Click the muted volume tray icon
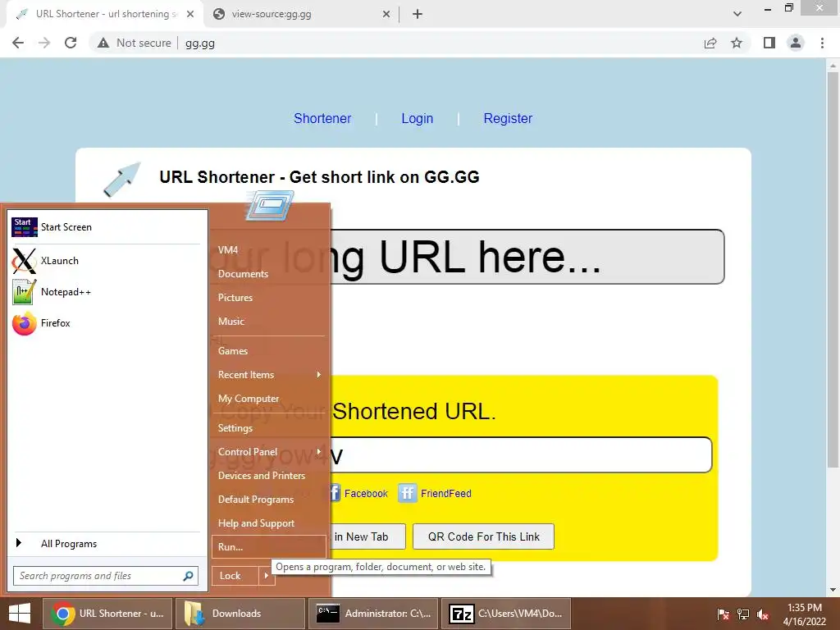The width and height of the screenshot is (840, 630). tap(763, 614)
